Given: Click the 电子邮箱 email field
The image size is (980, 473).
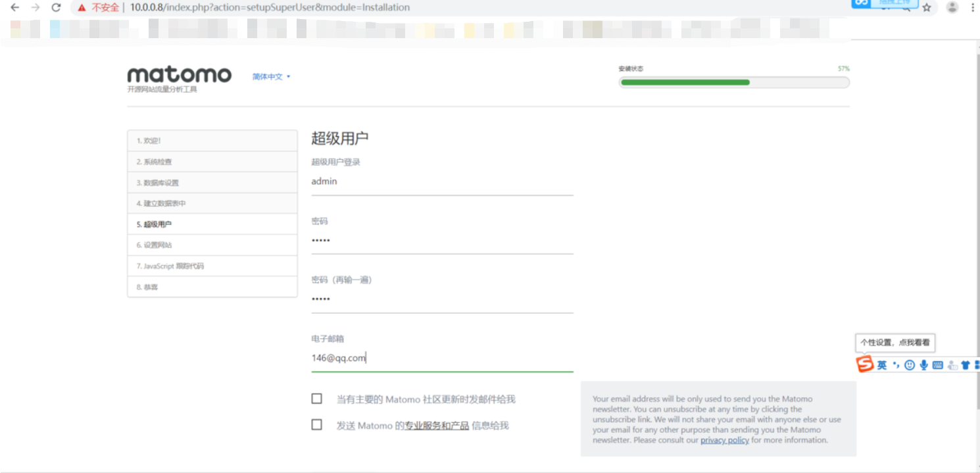Looking at the screenshot, I should [442, 358].
